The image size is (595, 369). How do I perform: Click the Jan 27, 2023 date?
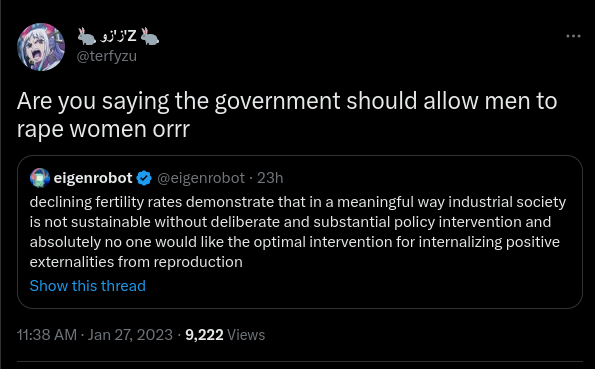[x=130, y=335]
